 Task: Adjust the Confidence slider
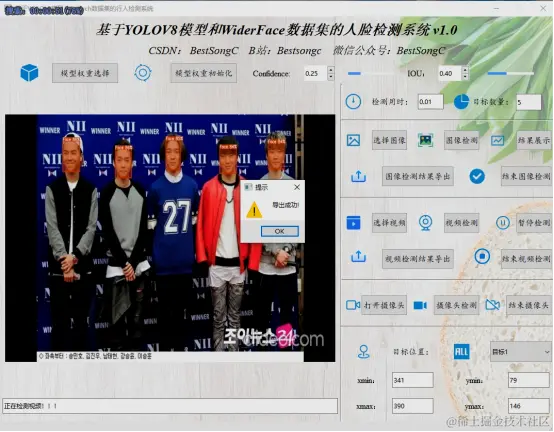370,73
